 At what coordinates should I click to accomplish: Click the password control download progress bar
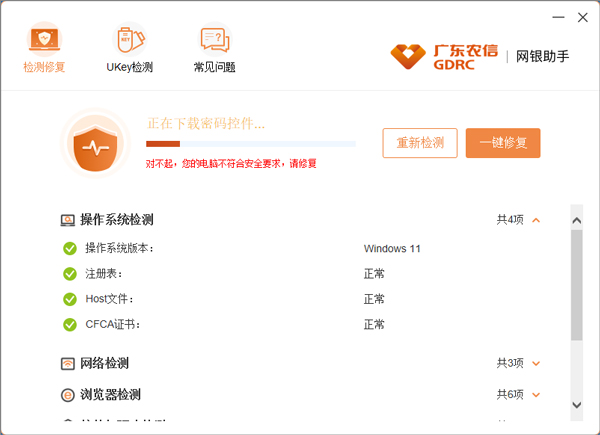click(x=251, y=144)
